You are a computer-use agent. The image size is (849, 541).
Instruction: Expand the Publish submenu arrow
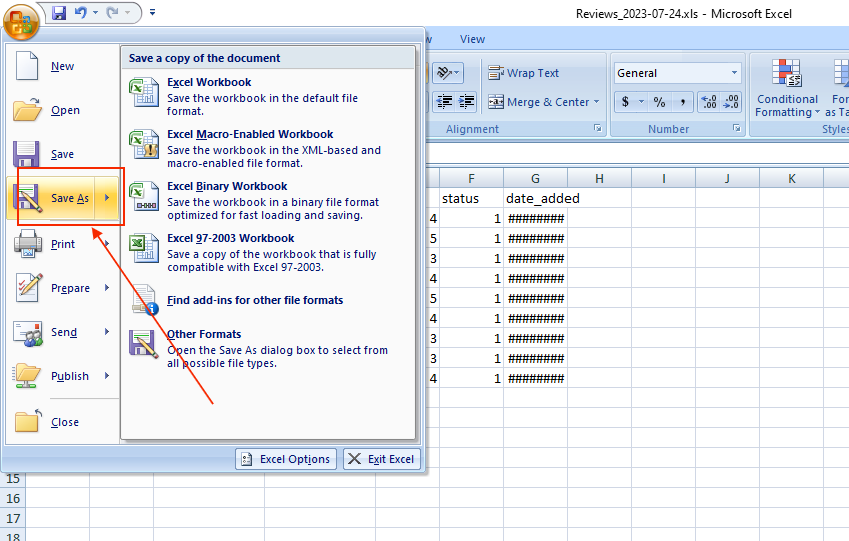(107, 375)
